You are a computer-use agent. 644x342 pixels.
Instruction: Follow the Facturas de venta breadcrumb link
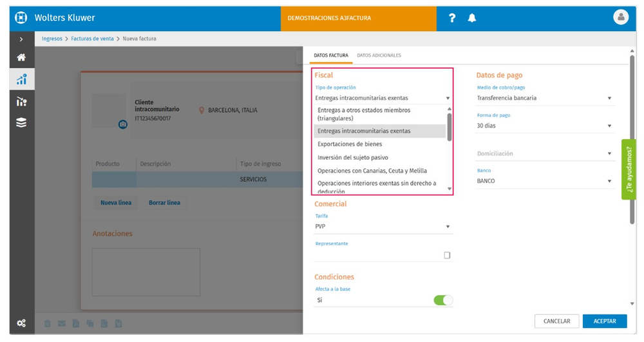point(92,39)
